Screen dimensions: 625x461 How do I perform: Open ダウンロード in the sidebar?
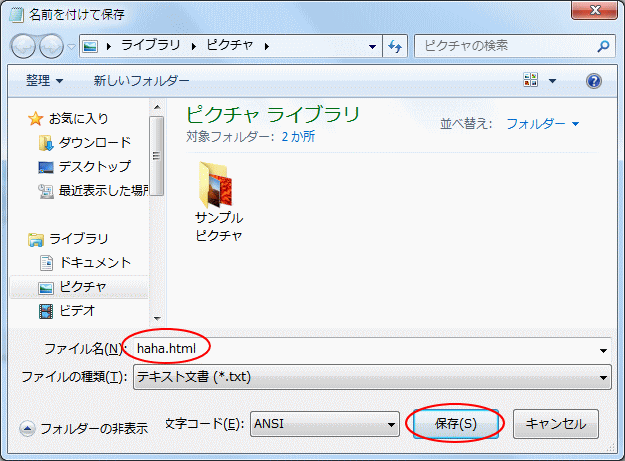(x=95, y=142)
